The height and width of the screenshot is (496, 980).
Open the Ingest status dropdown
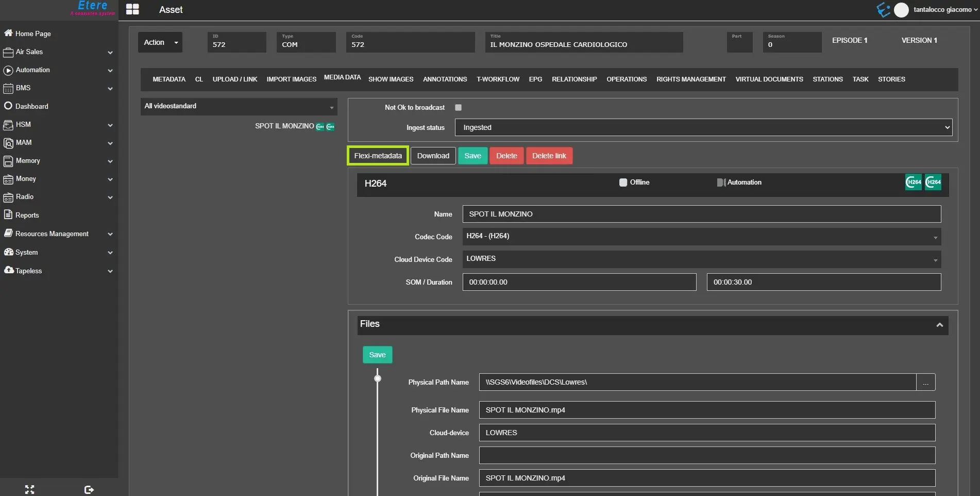(x=703, y=127)
